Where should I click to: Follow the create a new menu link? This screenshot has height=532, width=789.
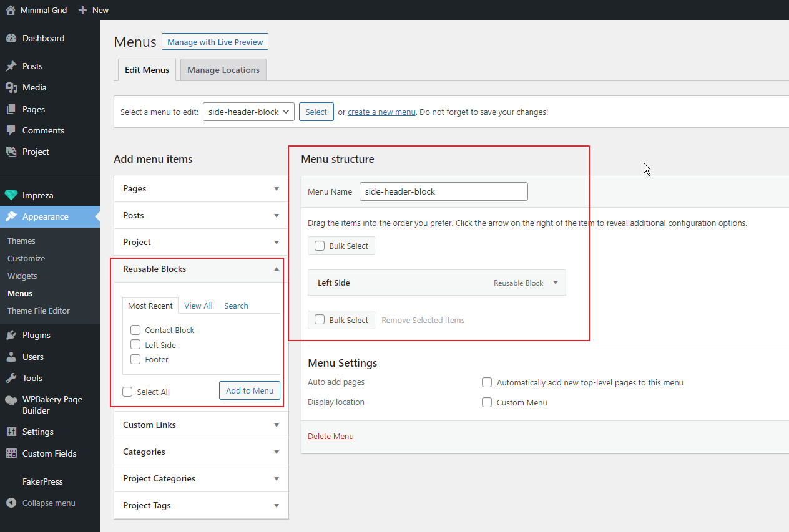point(381,112)
